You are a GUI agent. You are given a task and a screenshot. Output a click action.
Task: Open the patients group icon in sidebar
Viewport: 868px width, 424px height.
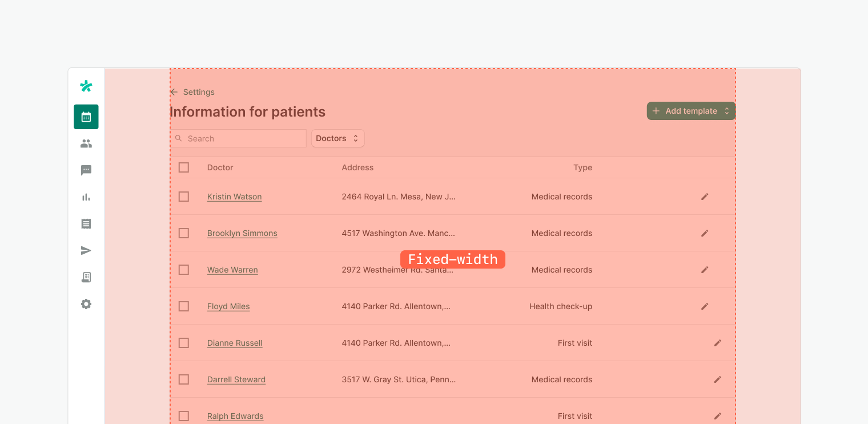click(86, 144)
